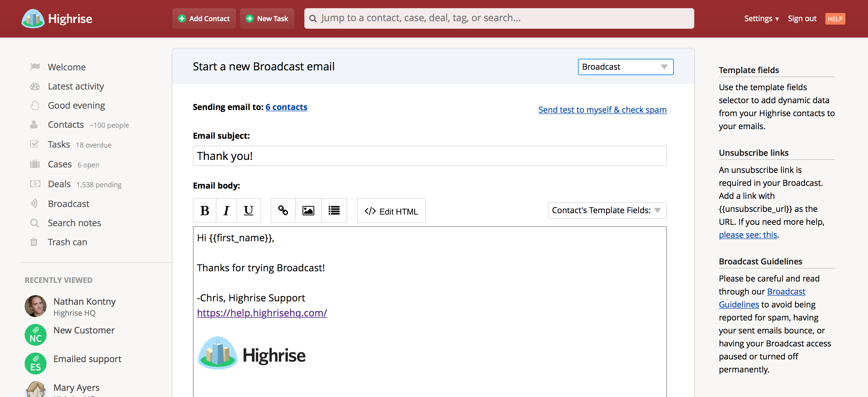Open Nathan Kontny's avatar photo
Screen dimensions: 868x397
pos(36,306)
